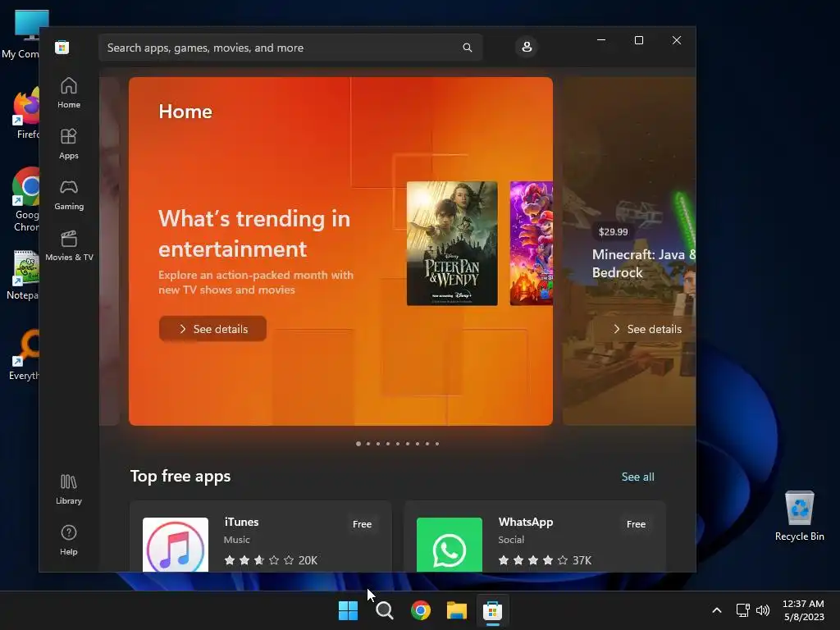This screenshot has width=840, height=630.
Task: Click the WhatsApp app title text
Action: (526, 522)
